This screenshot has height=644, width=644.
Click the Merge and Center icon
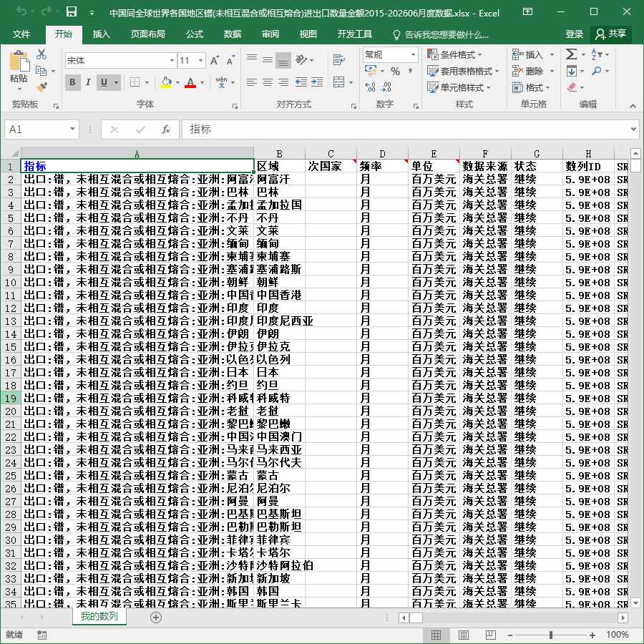point(339,82)
